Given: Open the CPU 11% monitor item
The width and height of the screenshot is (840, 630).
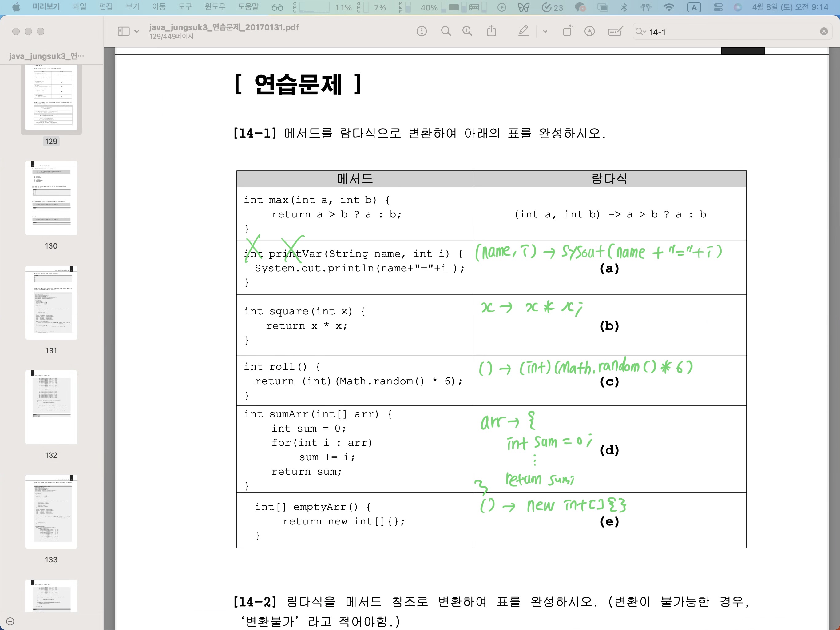Looking at the screenshot, I should pos(323,7).
